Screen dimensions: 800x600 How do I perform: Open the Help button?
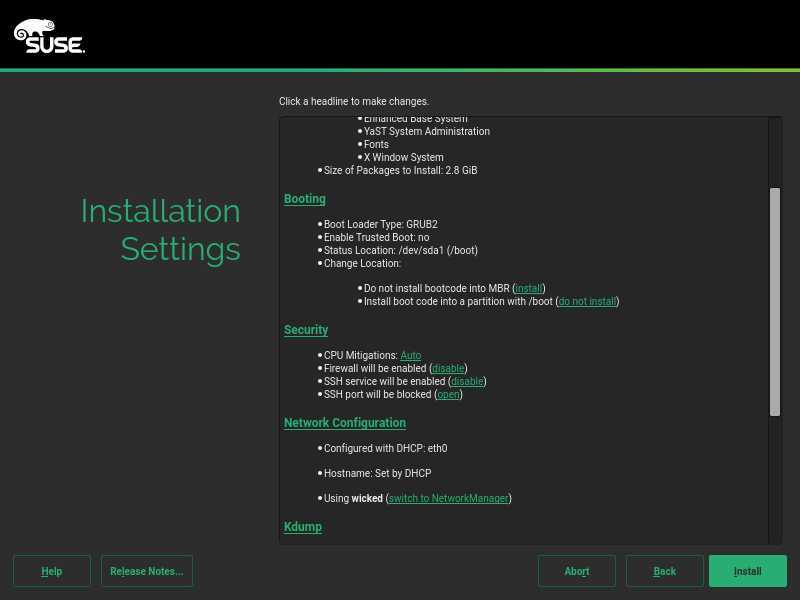52,571
